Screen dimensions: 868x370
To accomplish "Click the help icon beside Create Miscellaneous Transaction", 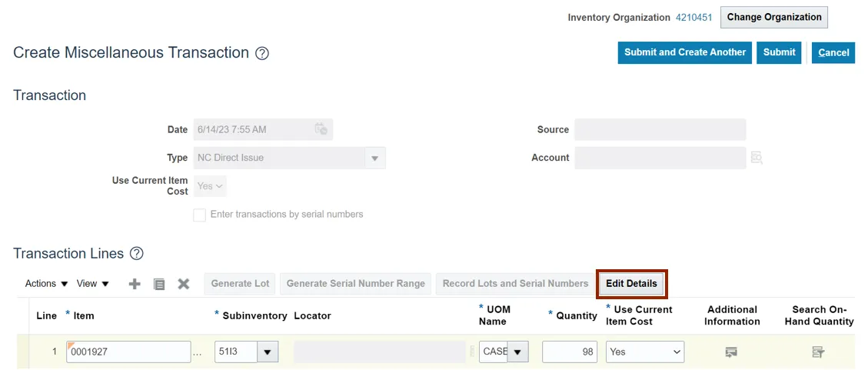I will [262, 53].
